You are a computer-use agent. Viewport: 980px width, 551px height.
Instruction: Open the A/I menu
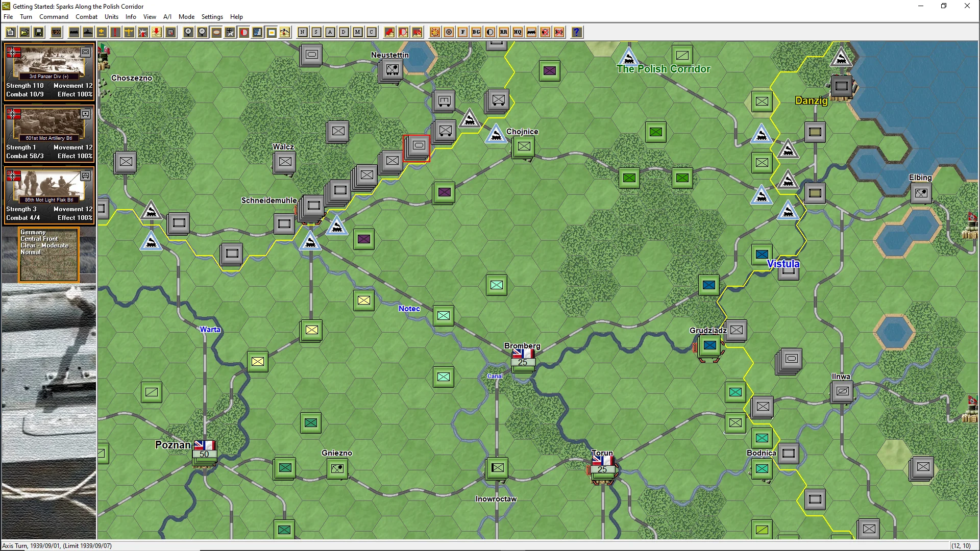click(167, 17)
